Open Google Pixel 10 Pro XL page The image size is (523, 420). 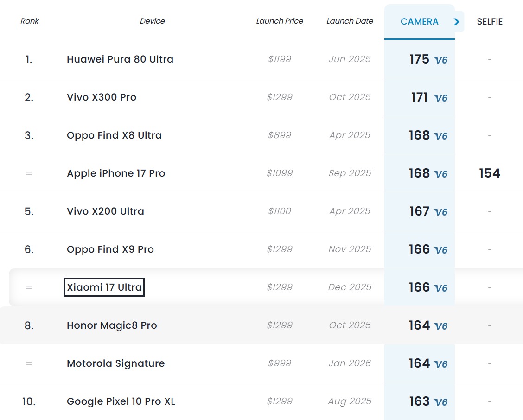121,401
